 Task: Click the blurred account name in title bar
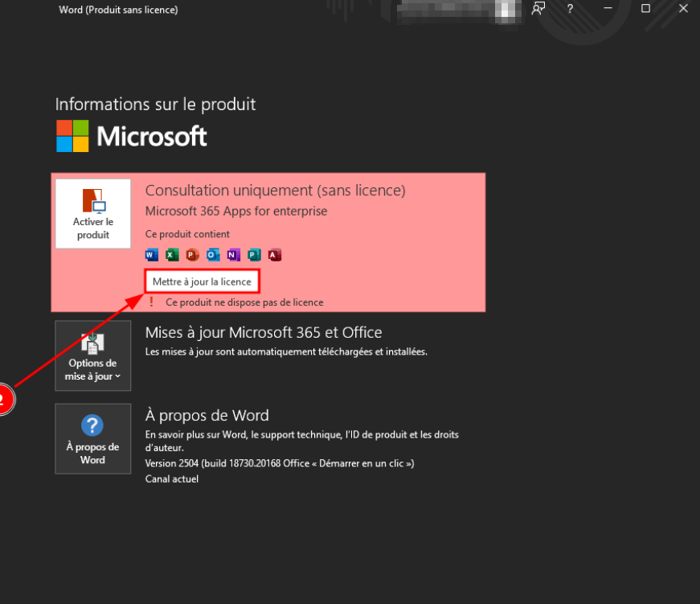(459, 10)
